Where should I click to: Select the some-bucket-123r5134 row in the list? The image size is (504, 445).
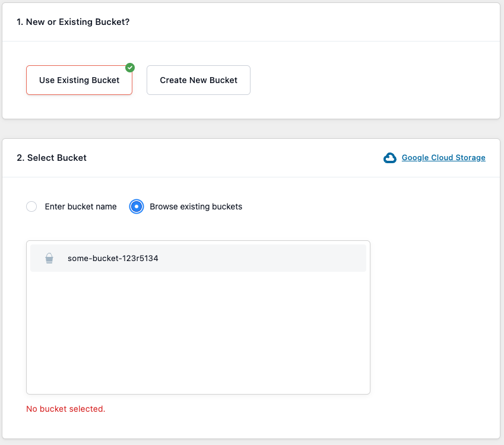click(198, 258)
